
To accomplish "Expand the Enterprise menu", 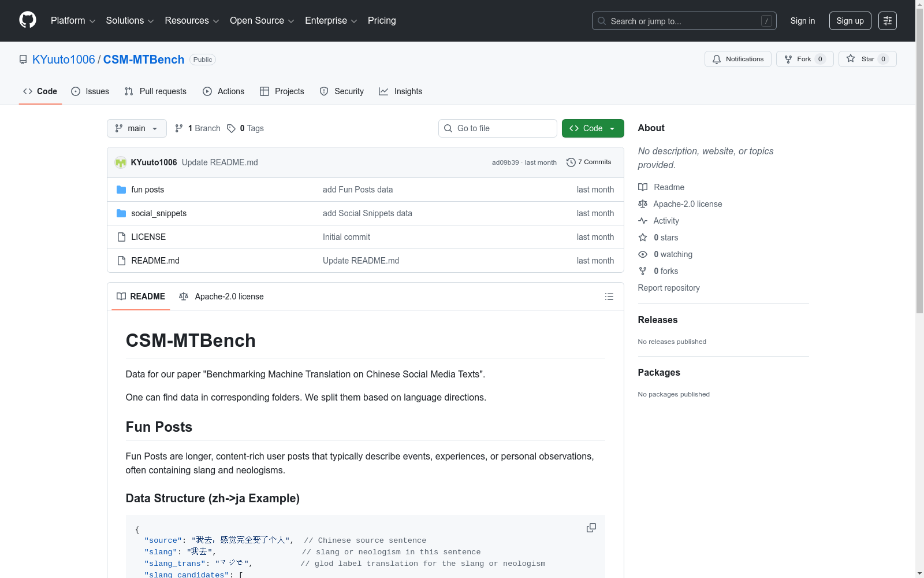I will 331,21.
